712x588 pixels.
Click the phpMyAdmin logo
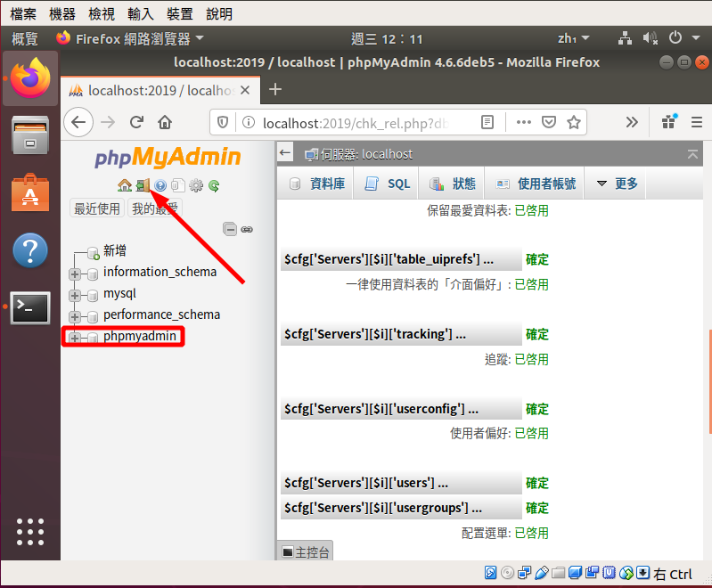pyautogui.click(x=168, y=157)
